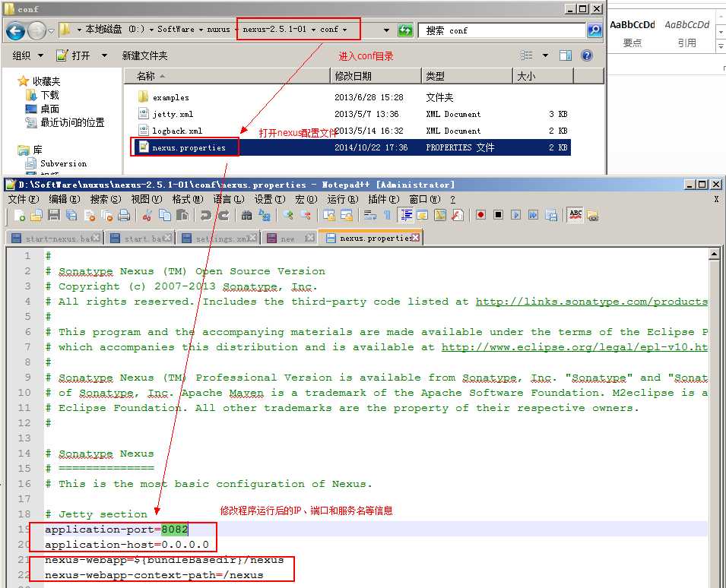This screenshot has height=588, width=726.
Task: Switch to the settings.xml tab
Action: pos(220,239)
